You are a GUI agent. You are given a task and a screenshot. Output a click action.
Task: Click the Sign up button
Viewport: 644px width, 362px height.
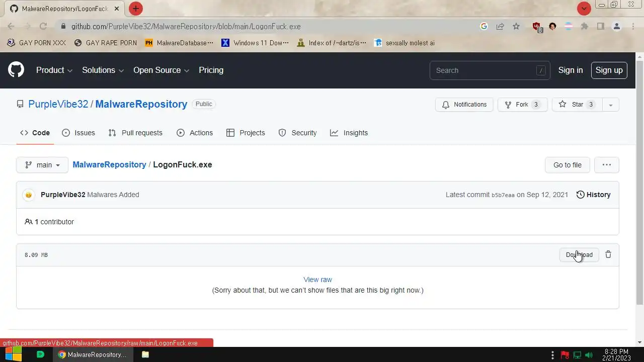point(609,70)
